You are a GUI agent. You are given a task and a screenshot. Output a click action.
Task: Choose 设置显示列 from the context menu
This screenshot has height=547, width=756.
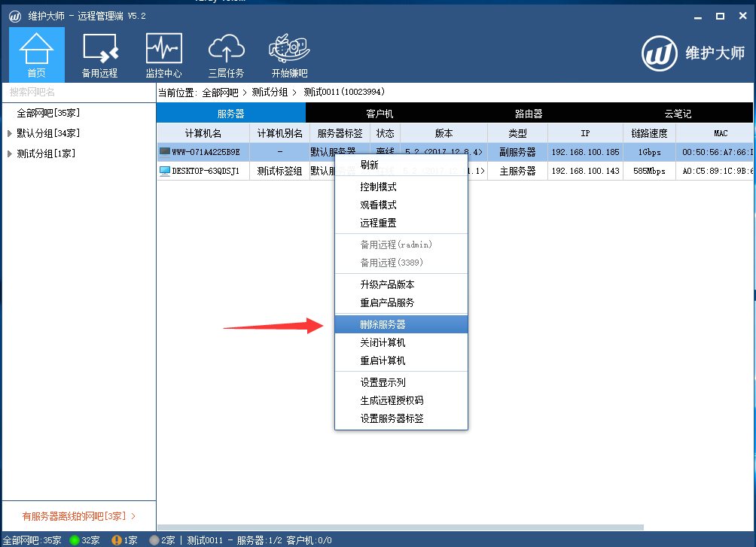click(x=401, y=382)
